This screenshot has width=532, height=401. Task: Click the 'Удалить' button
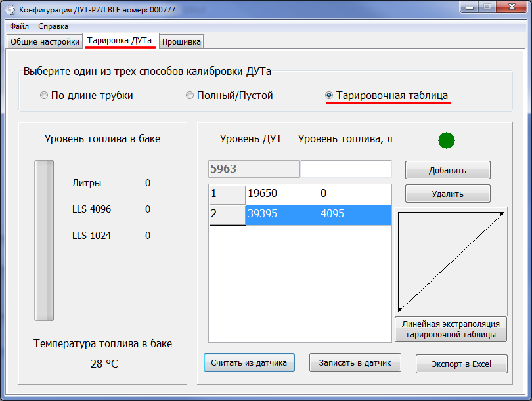(x=447, y=194)
